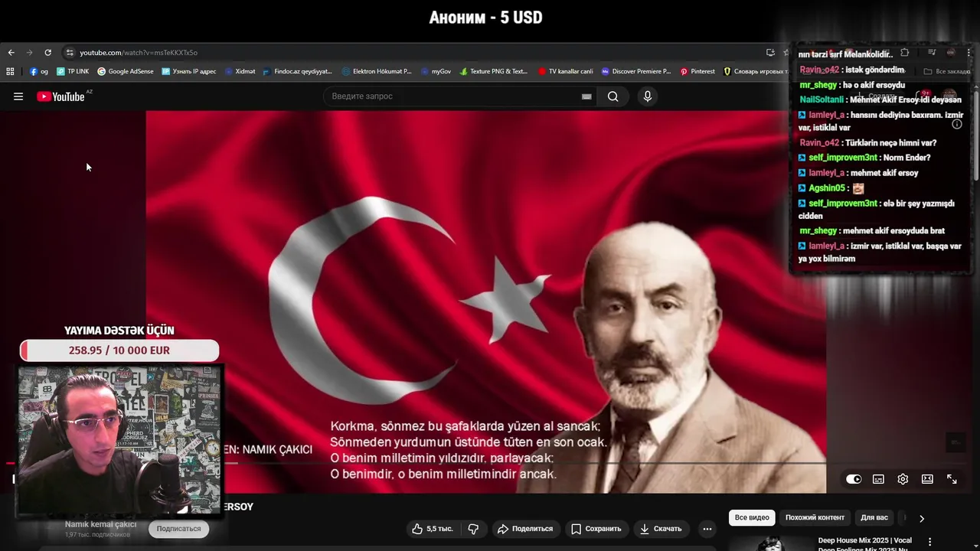
Task: Show more filter chips with the right arrow
Action: tap(922, 518)
